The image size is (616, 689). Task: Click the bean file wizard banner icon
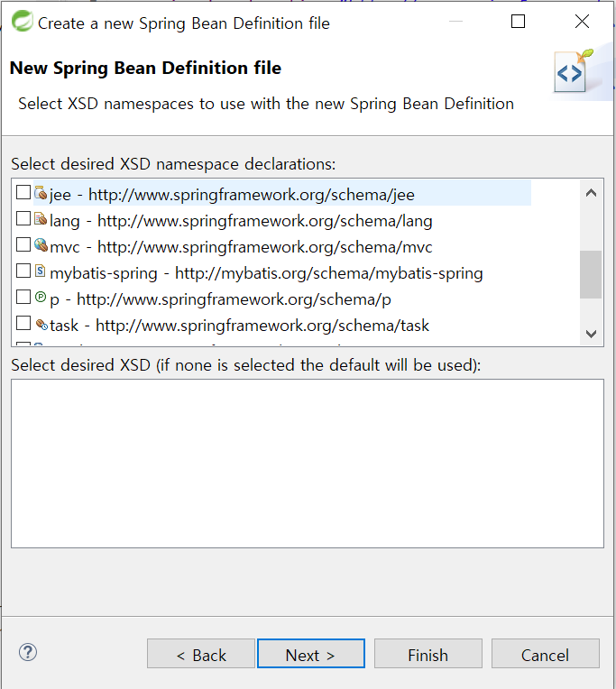point(574,70)
